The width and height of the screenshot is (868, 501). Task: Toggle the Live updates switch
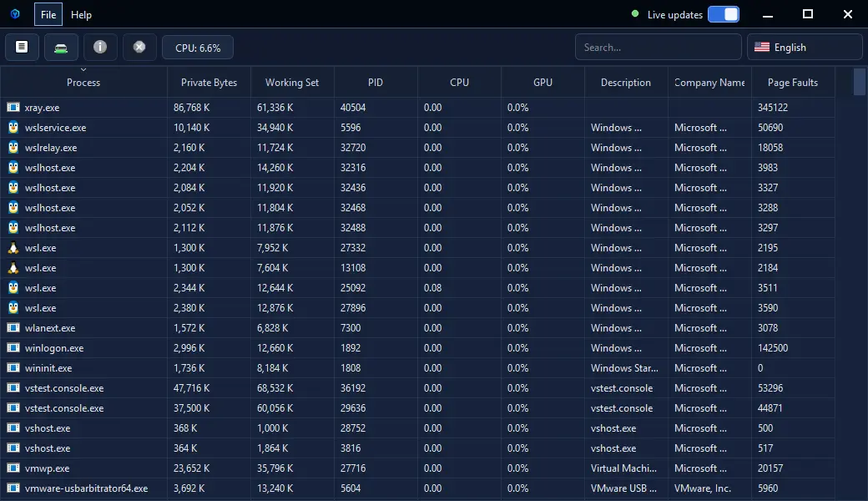pyautogui.click(x=724, y=14)
